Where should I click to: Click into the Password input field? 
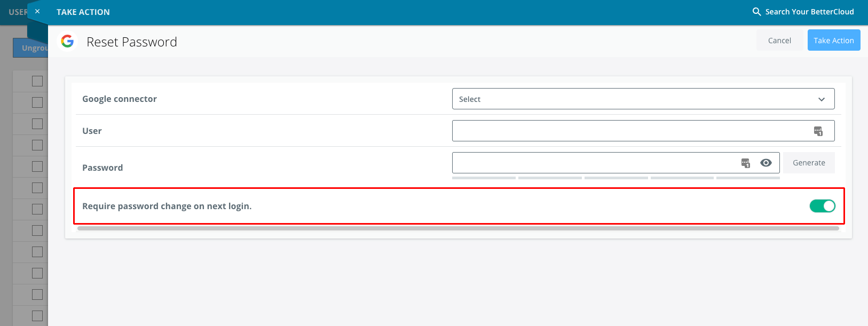pyautogui.click(x=616, y=163)
